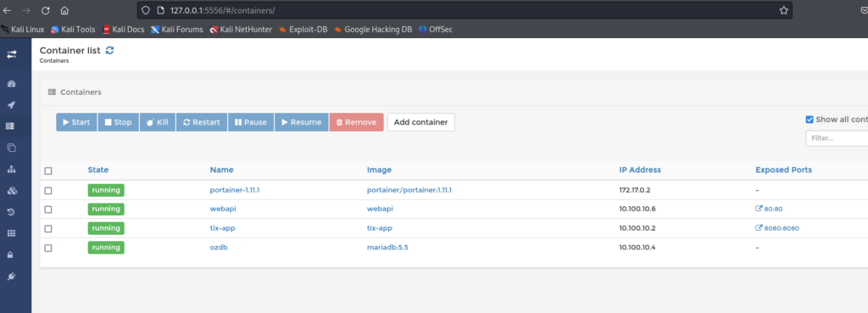Tick the select-all checkbox in table header

tap(48, 170)
